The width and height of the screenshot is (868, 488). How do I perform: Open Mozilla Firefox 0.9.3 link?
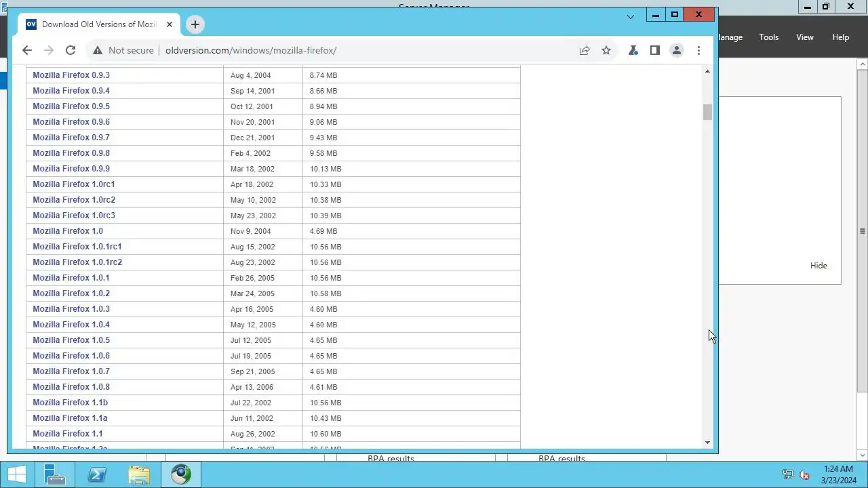71,75
